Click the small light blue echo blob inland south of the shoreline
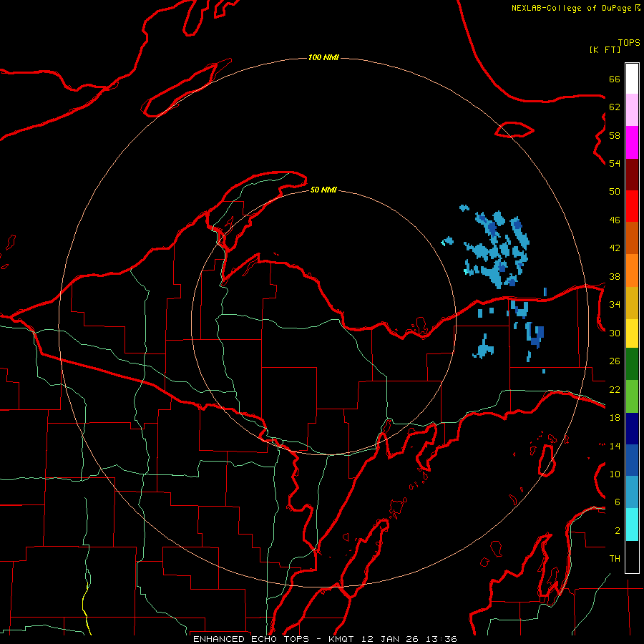The width and height of the screenshot is (644, 644). coord(484,347)
